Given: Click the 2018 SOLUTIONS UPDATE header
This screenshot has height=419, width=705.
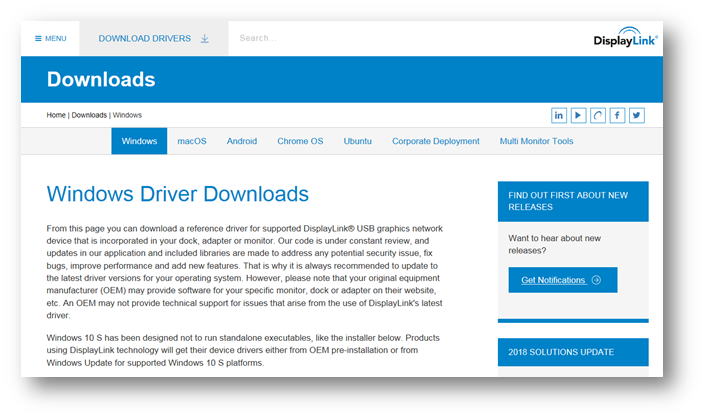Looking at the screenshot, I should tap(573, 352).
